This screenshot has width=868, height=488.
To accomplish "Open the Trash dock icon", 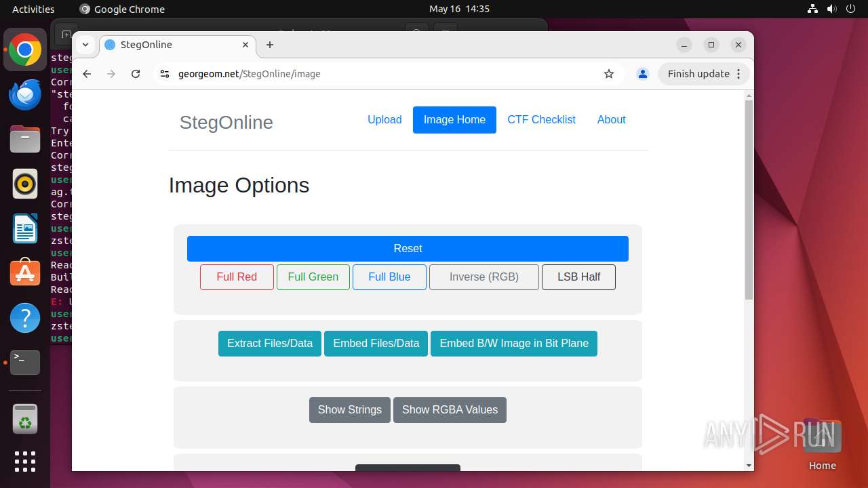I will 25,419.
